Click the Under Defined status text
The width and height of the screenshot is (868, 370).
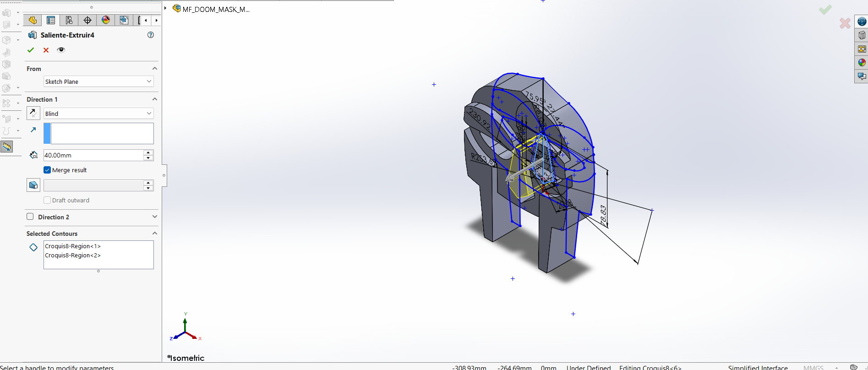pyautogui.click(x=589, y=367)
